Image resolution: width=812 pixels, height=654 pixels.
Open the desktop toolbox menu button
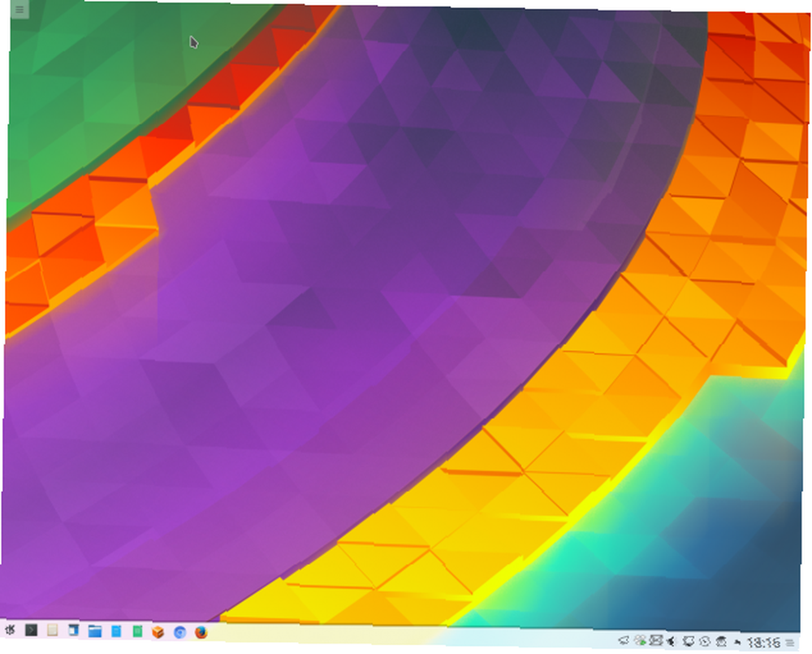click(x=19, y=9)
